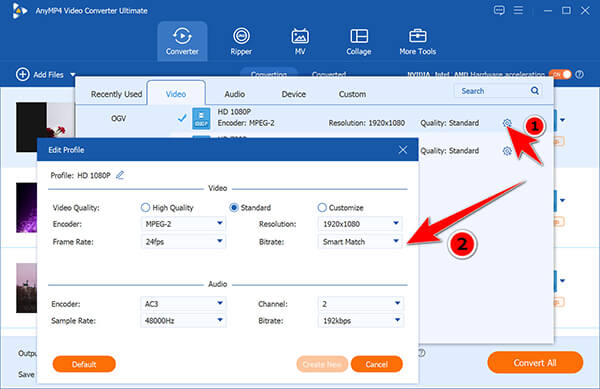Image resolution: width=600 pixels, height=389 pixels.
Task: Expand the Resolution 1920x1080 dropdown
Action: coord(360,224)
